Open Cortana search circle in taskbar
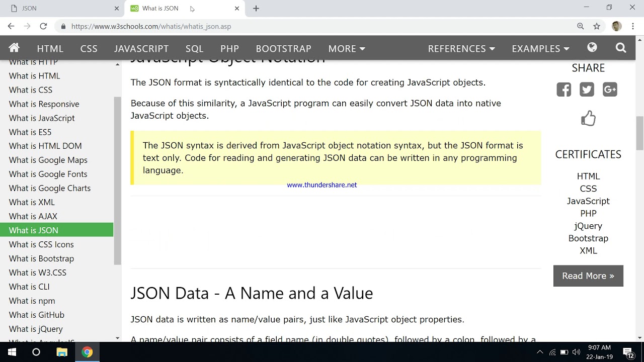 36,352
